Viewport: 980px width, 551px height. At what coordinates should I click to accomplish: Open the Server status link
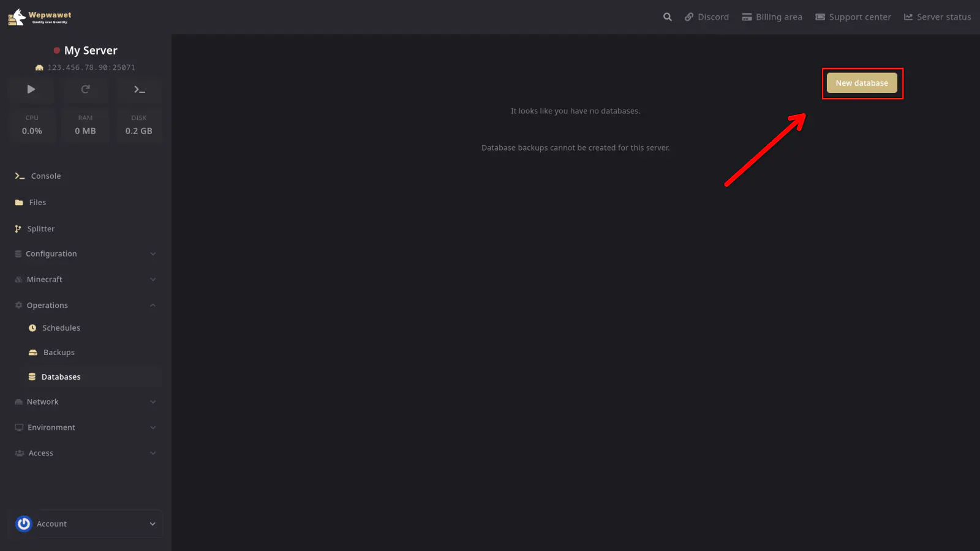pos(937,17)
